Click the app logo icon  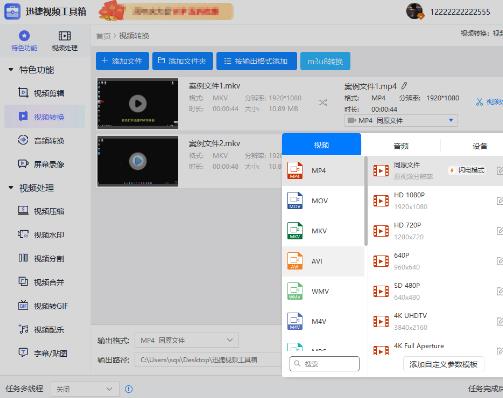coord(13,11)
